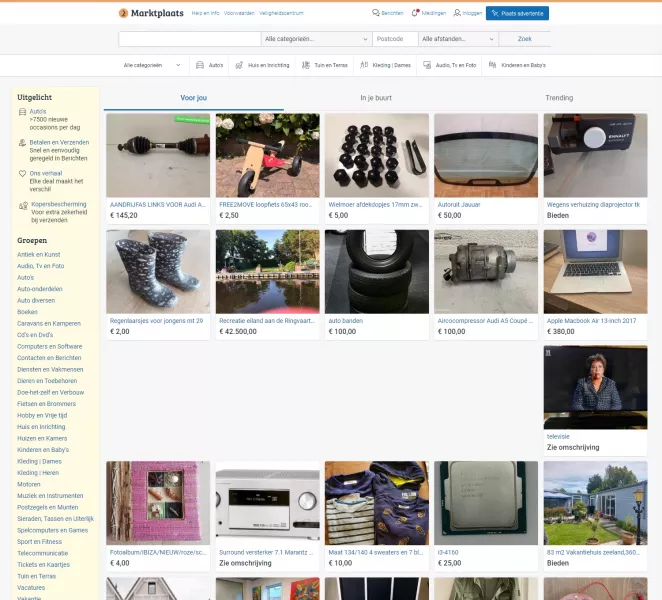Switch to the Voor jou tab
Screen dimensions: 662x600
tap(193, 98)
